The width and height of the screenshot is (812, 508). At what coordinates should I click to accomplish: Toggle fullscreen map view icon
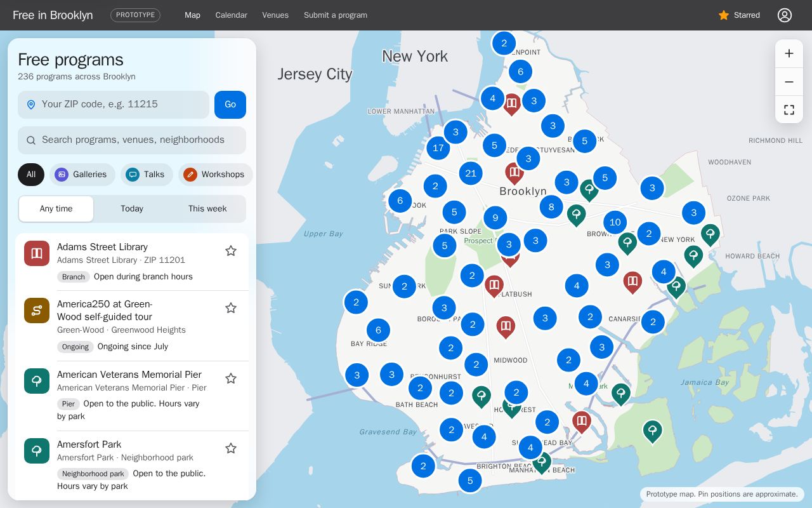point(789,110)
